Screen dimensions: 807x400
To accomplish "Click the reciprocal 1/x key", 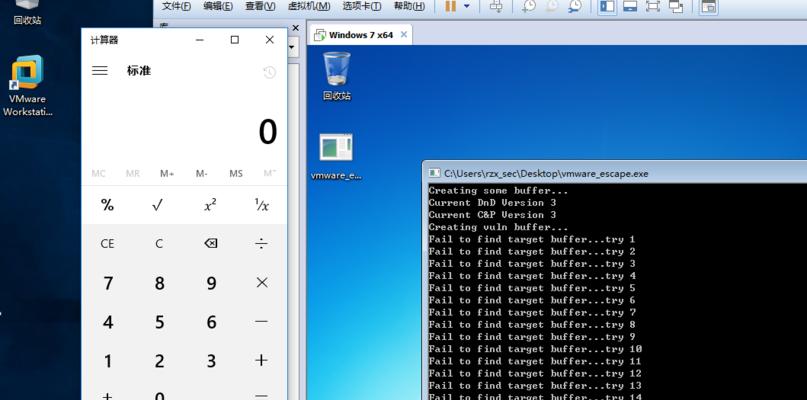I will coord(261,205).
